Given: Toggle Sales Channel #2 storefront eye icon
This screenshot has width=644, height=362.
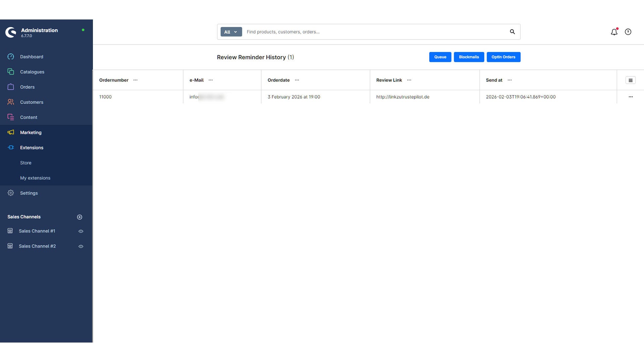Looking at the screenshot, I should pyautogui.click(x=81, y=246).
